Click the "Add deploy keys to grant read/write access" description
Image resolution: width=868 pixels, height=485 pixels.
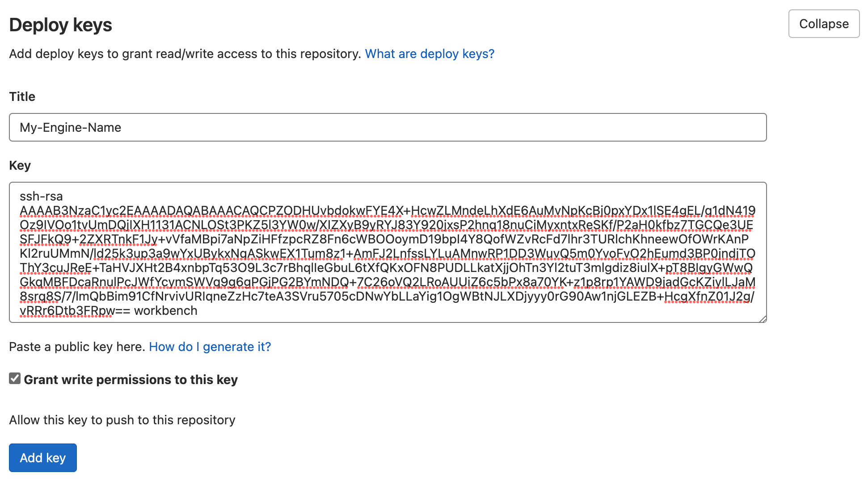tap(185, 54)
